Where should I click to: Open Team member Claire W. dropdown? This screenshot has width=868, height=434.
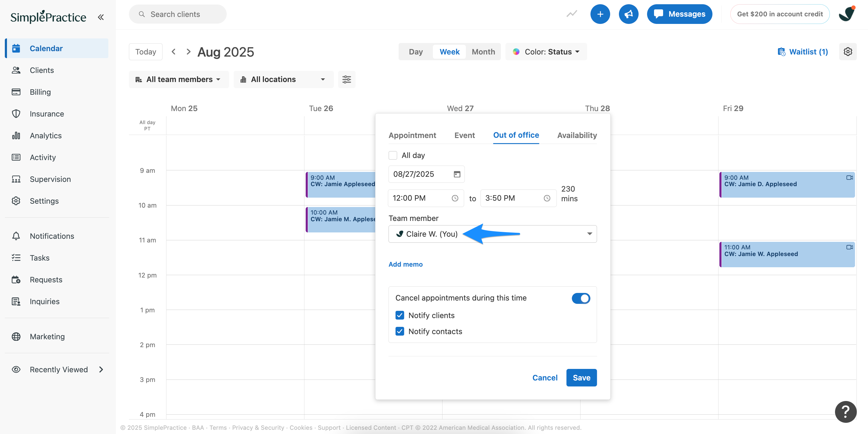pyautogui.click(x=492, y=234)
